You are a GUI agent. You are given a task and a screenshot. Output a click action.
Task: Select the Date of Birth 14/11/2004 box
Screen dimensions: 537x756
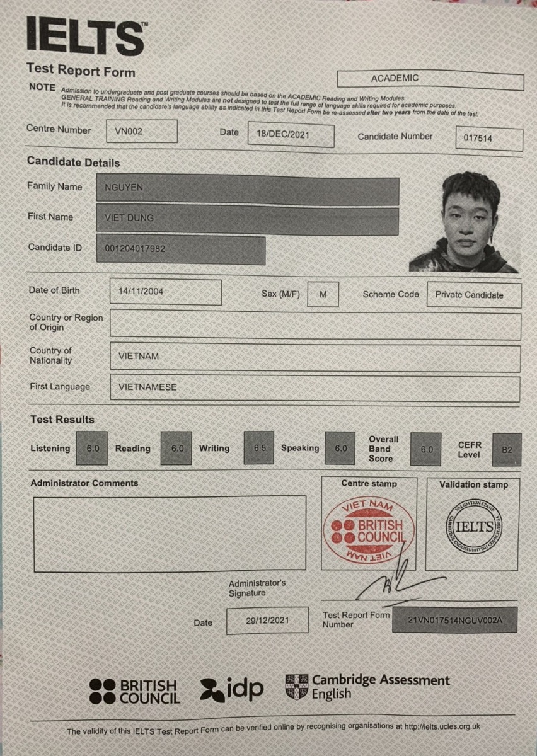pos(166,292)
